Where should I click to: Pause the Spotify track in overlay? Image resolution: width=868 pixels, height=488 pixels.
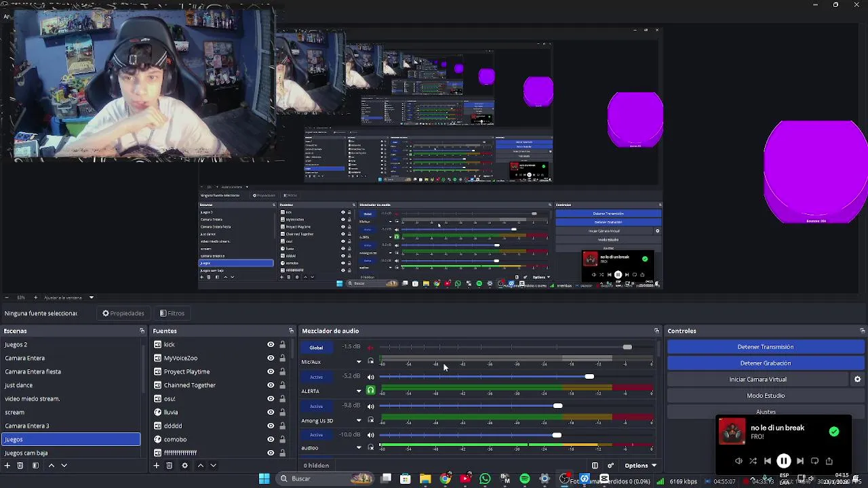(783, 461)
